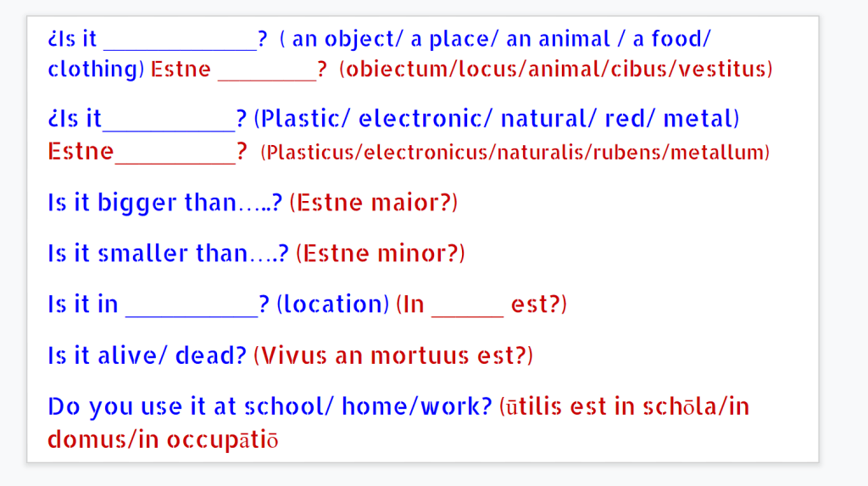Click the Latin phrase "(Estne maior?)"
Image resolution: width=868 pixels, height=486 pixels.
coord(373,204)
